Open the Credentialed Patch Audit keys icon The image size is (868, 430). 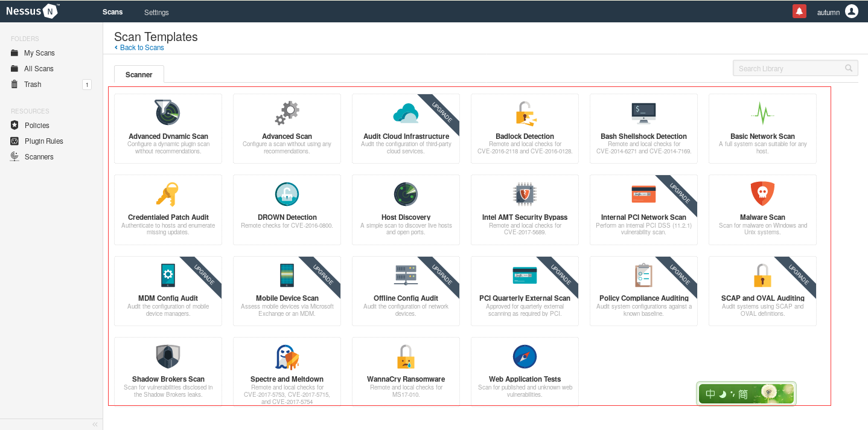pyautogui.click(x=167, y=194)
